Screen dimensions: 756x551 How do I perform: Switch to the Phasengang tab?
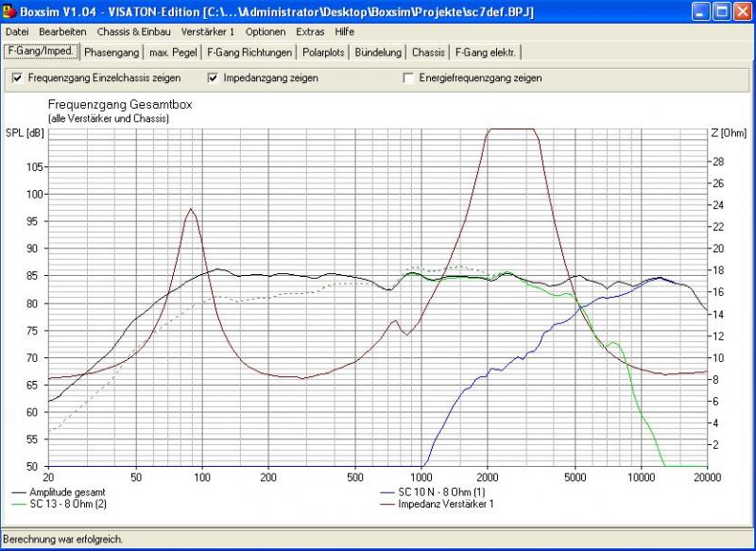pos(111,52)
